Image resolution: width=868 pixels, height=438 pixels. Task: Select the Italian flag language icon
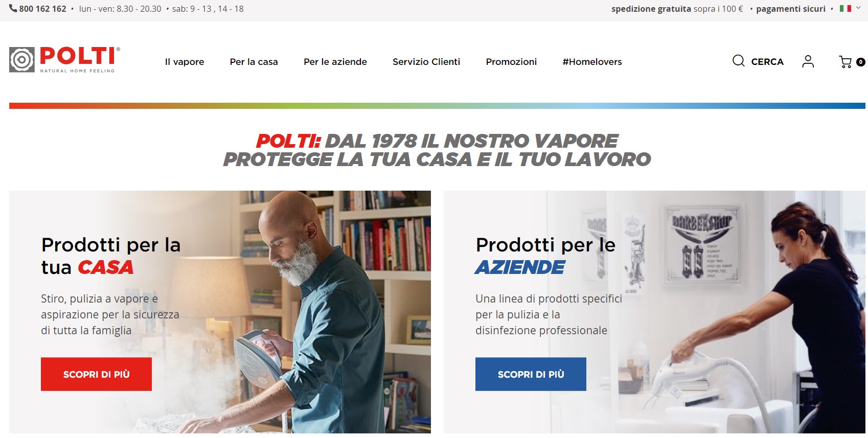click(x=846, y=8)
